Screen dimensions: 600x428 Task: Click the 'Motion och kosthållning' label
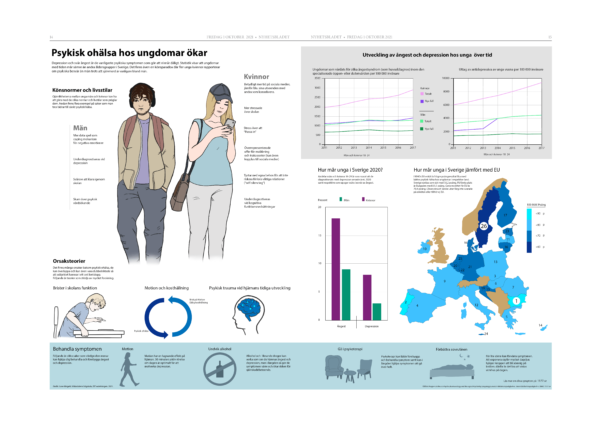166,288
